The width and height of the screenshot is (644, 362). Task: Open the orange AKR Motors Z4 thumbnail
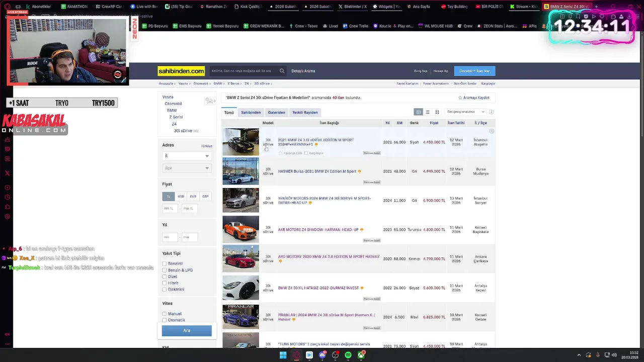240,229
